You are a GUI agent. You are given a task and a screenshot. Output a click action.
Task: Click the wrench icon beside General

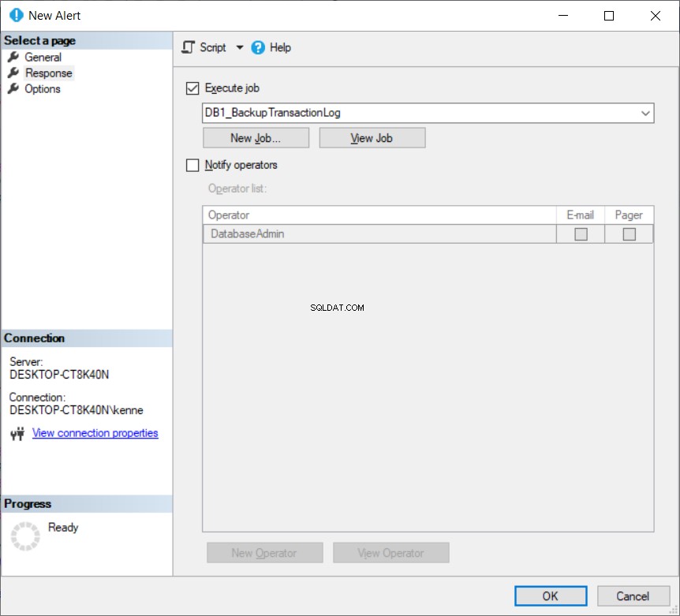13,57
